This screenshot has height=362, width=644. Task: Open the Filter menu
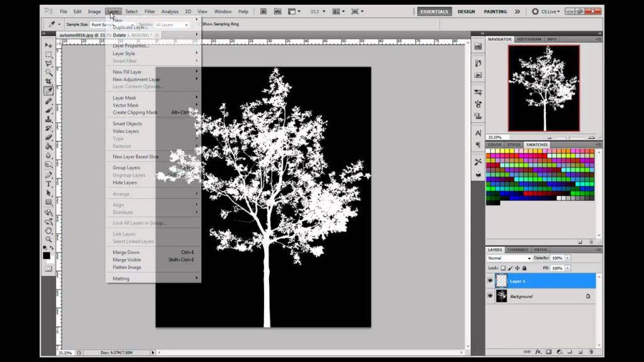click(150, 11)
